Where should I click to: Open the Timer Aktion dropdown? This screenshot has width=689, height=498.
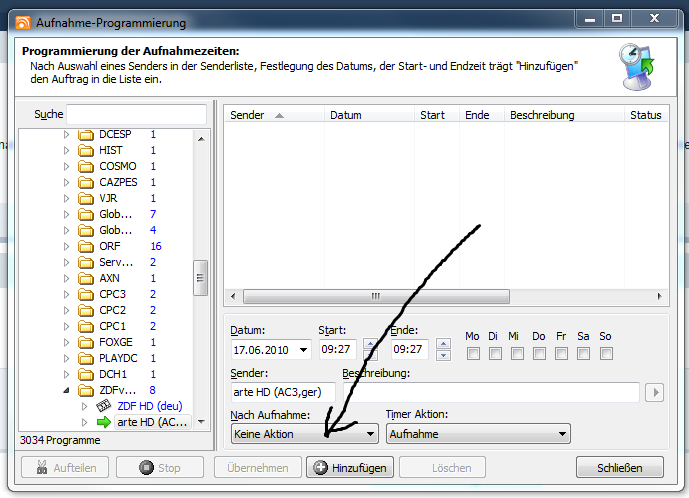pyautogui.click(x=478, y=434)
